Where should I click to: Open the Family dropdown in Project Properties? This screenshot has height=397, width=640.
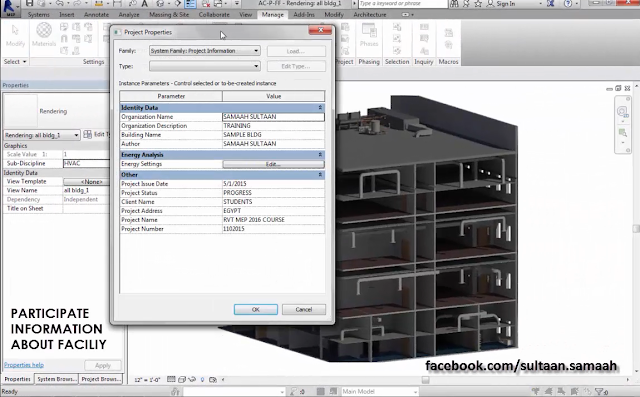[204, 51]
